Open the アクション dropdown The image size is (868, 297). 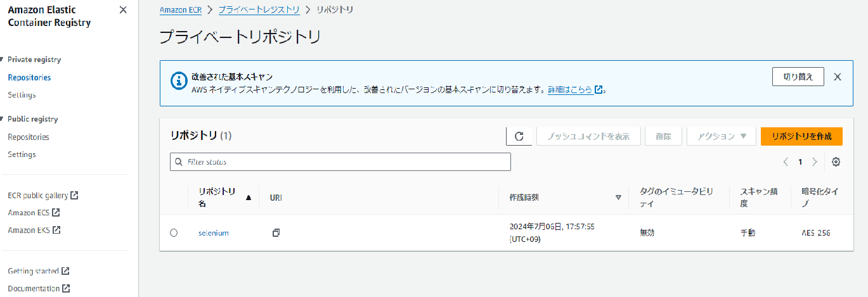(x=722, y=136)
